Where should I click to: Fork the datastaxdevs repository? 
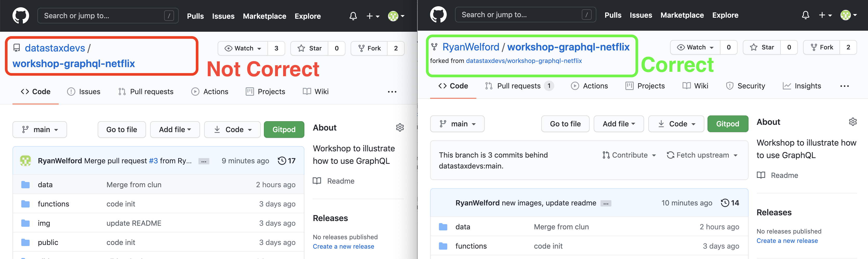pos(369,48)
